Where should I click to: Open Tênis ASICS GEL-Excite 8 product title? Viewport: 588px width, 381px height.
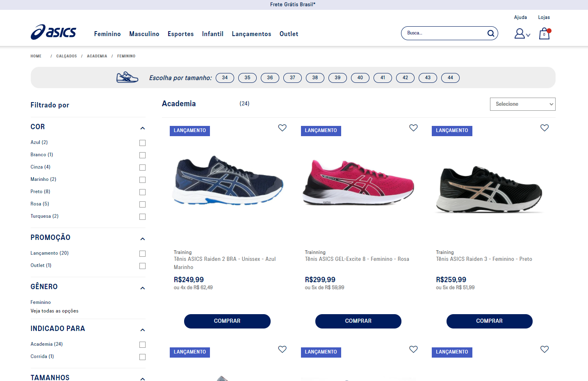click(357, 259)
